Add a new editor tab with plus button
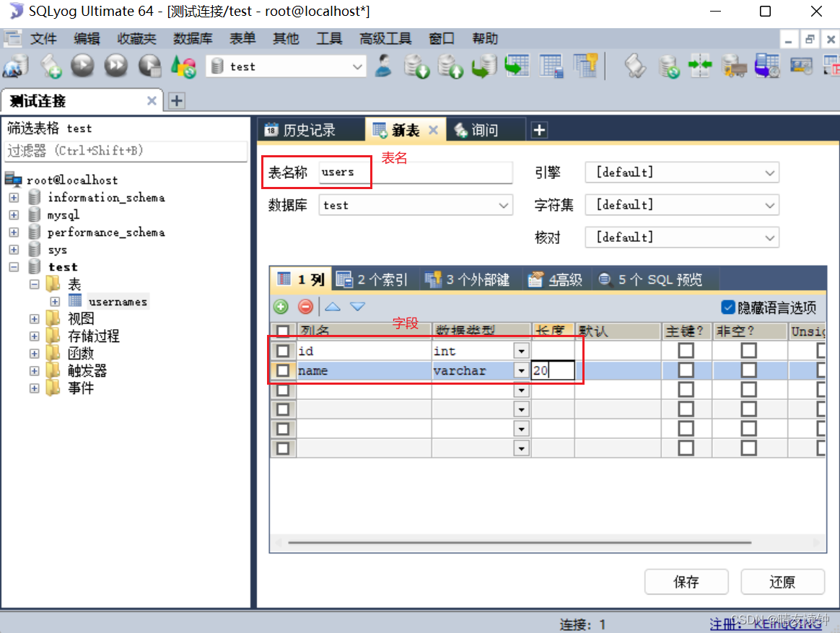The image size is (840, 633). click(x=540, y=130)
